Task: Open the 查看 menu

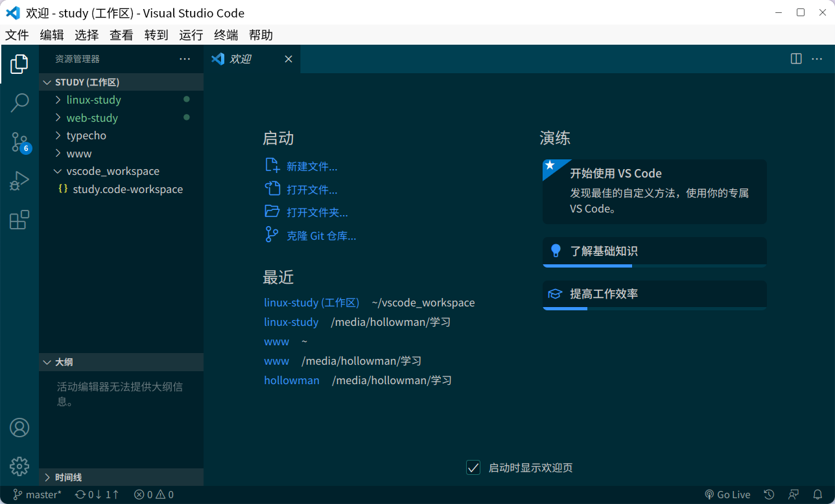Action: 121,35
